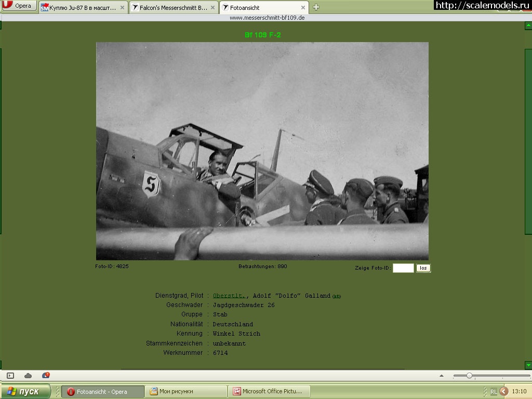Click the small info link after Galland
The width and height of the screenshot is (532, 399).
337,296
